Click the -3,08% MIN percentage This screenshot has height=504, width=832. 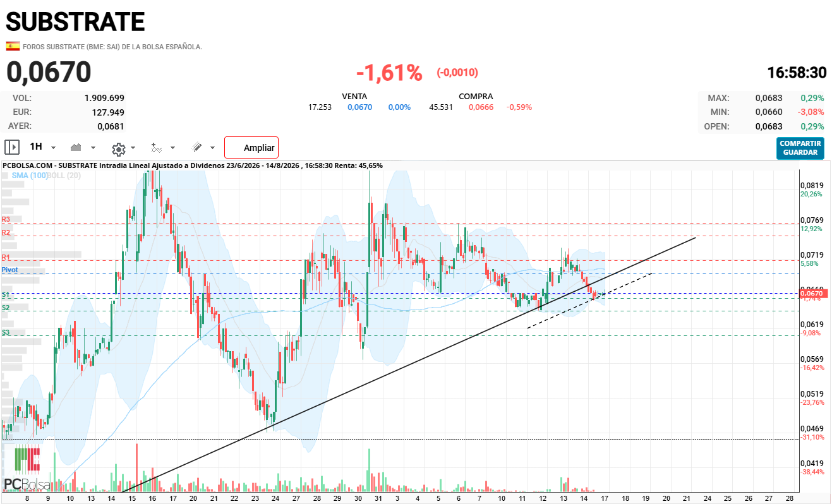pos(811,112)
